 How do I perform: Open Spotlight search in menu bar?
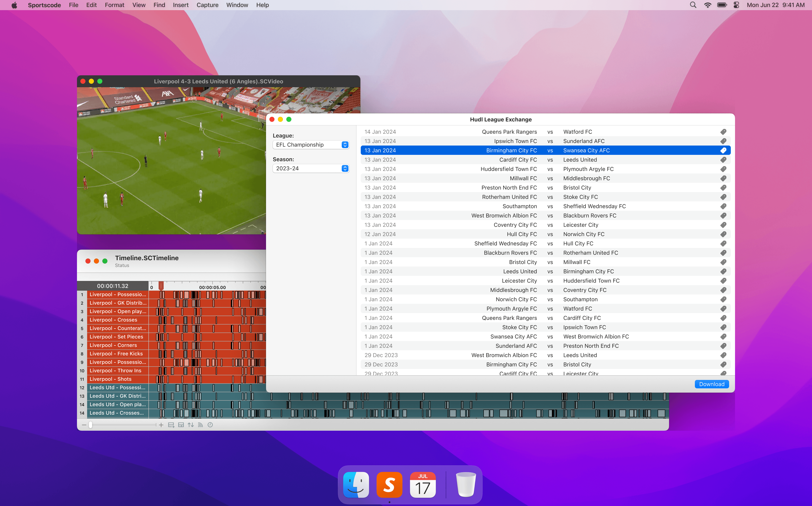point(693,5)
